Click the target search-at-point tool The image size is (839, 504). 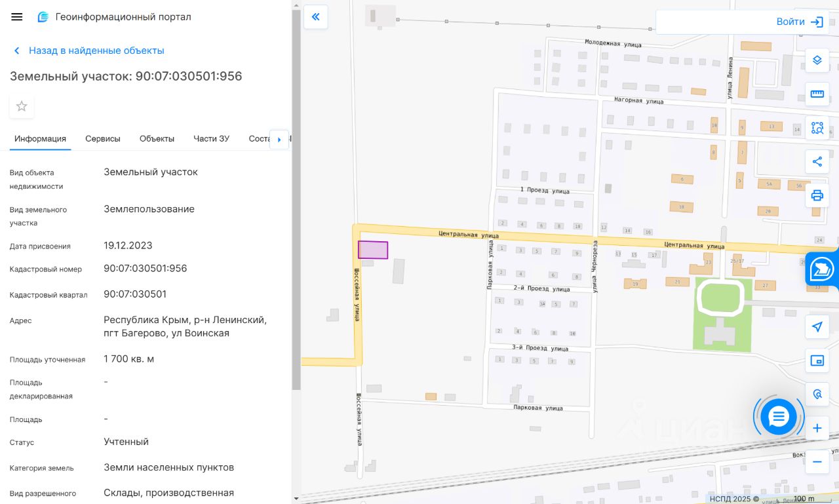pyautogui.click(x=817, y=394)
